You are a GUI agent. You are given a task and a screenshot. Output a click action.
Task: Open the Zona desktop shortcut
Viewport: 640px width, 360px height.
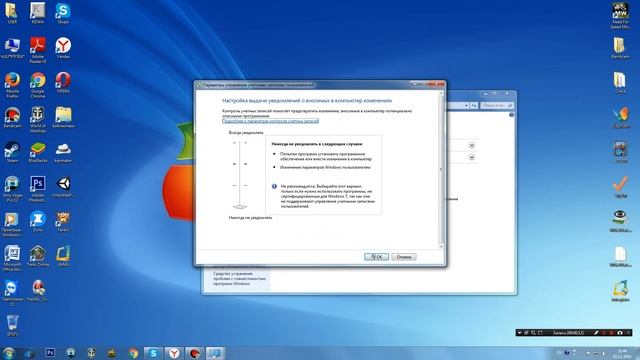coord(38,222)
